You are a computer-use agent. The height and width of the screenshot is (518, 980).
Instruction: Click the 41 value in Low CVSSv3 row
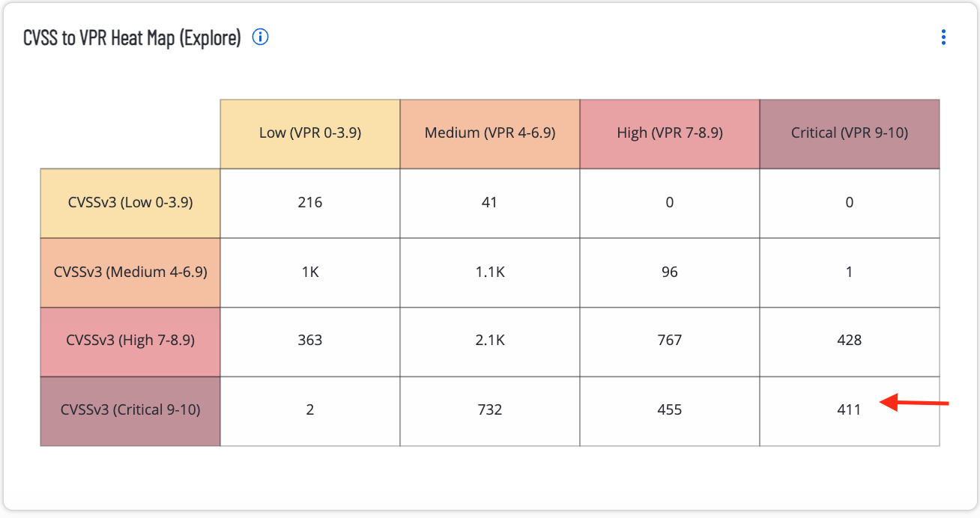click(490, 203)
